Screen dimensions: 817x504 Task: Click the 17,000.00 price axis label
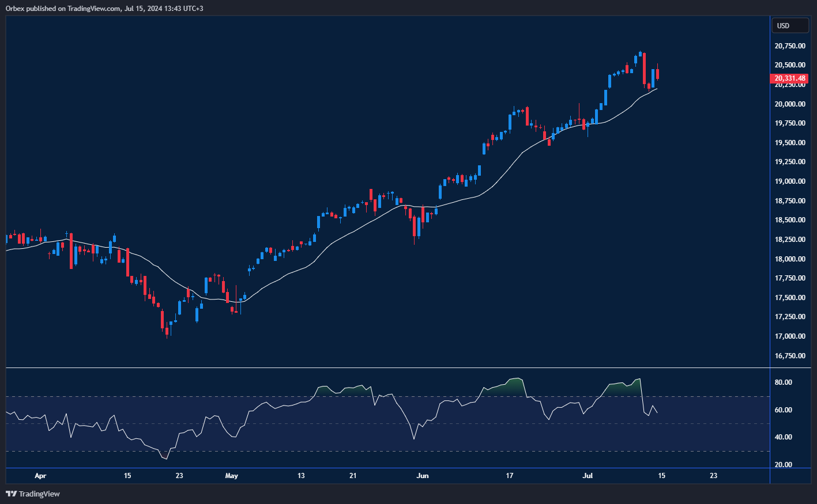tap(789, 336)
